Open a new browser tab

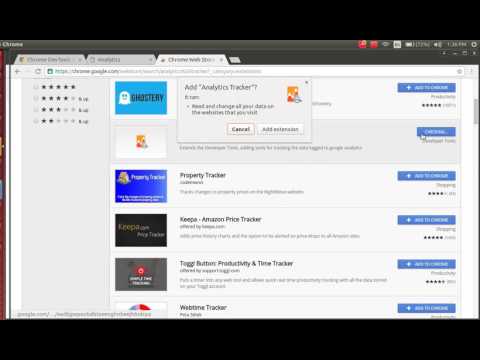[x=235, y=60]
